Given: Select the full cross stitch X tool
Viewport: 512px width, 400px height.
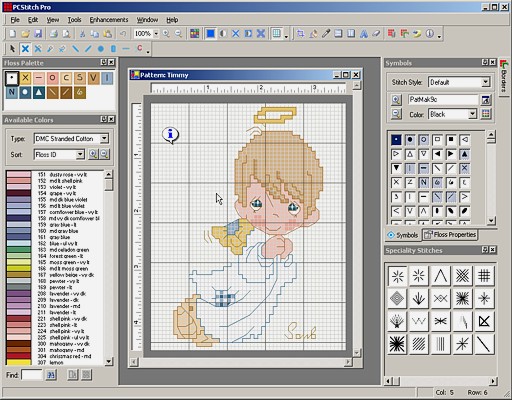Looking at the screenshot, I should click(25, 49).
